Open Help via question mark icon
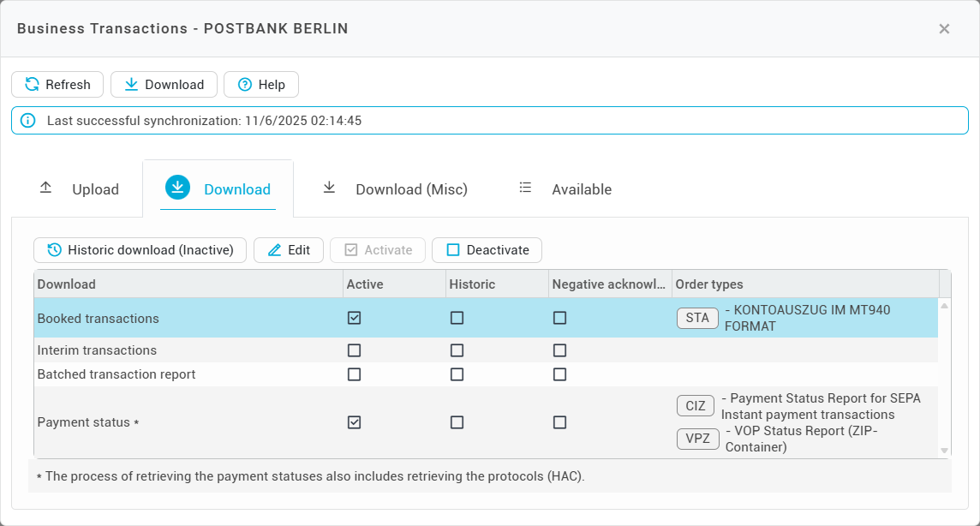The height and width of the screenshot is (526, 980). click(x=245, y=85)
